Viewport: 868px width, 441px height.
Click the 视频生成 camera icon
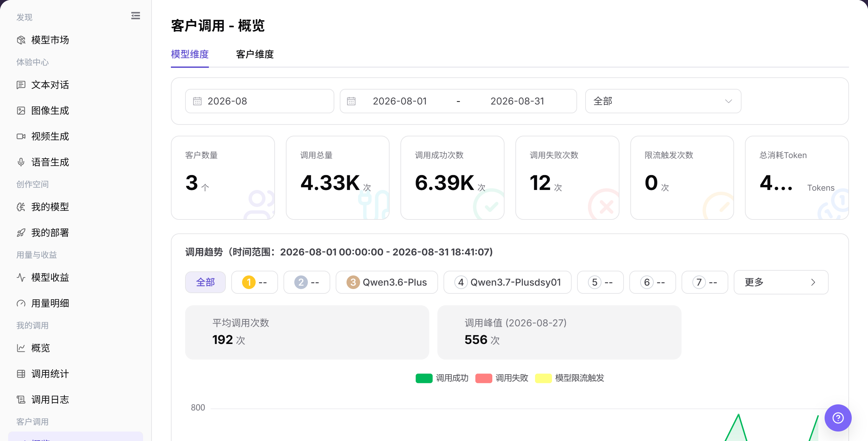pos(21,136)
